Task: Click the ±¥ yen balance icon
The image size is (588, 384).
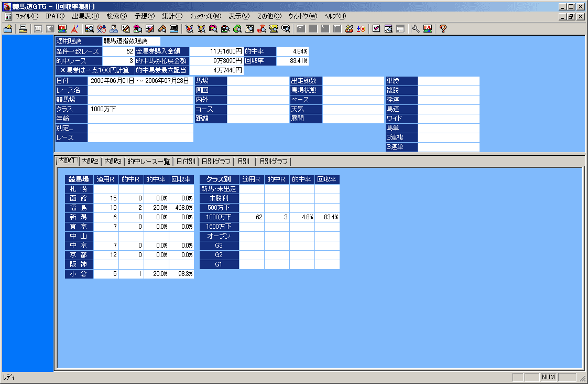Action: point(361,29)
